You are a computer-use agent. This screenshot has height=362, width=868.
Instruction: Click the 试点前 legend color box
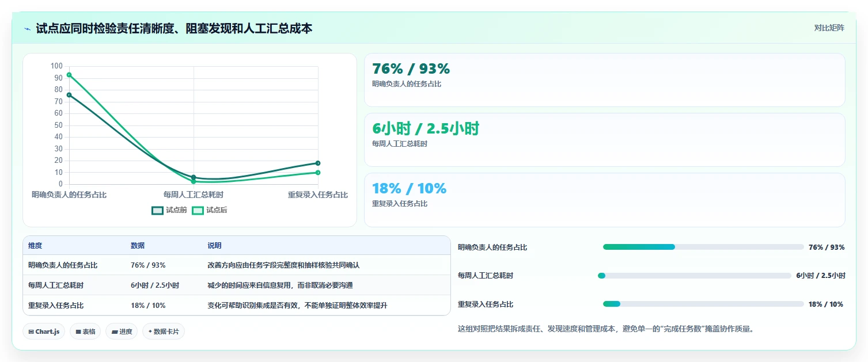[158, 211]
